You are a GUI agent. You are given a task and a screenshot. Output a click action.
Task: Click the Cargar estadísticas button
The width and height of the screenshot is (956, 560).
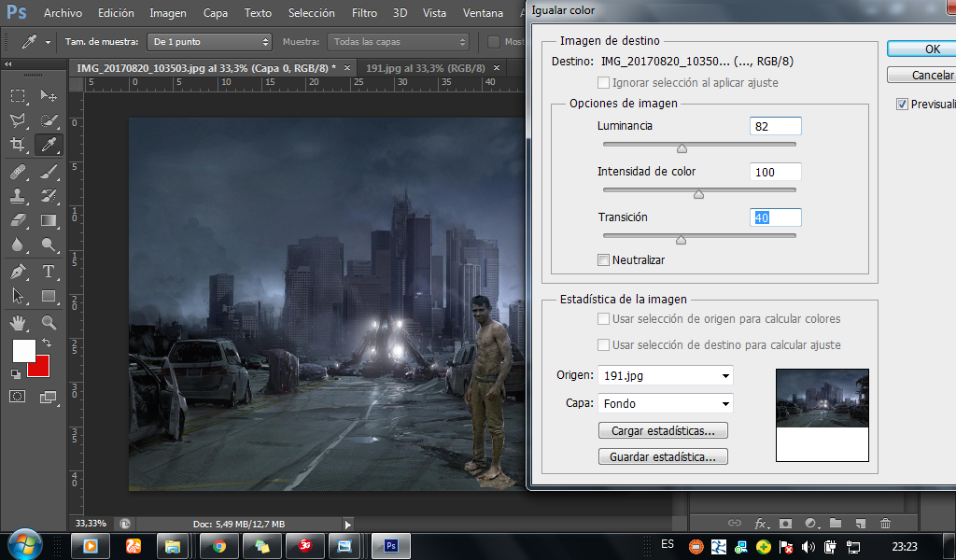click(x=663, y=431)
